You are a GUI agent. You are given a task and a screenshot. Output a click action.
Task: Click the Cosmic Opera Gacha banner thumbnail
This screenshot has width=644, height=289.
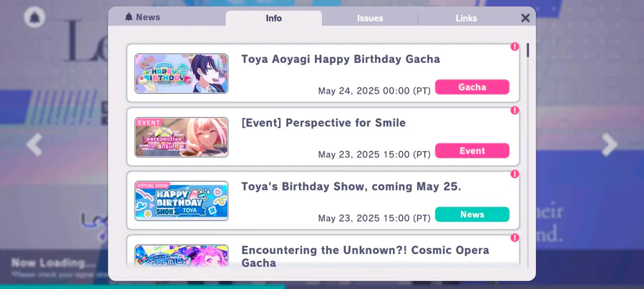[182, 256]
